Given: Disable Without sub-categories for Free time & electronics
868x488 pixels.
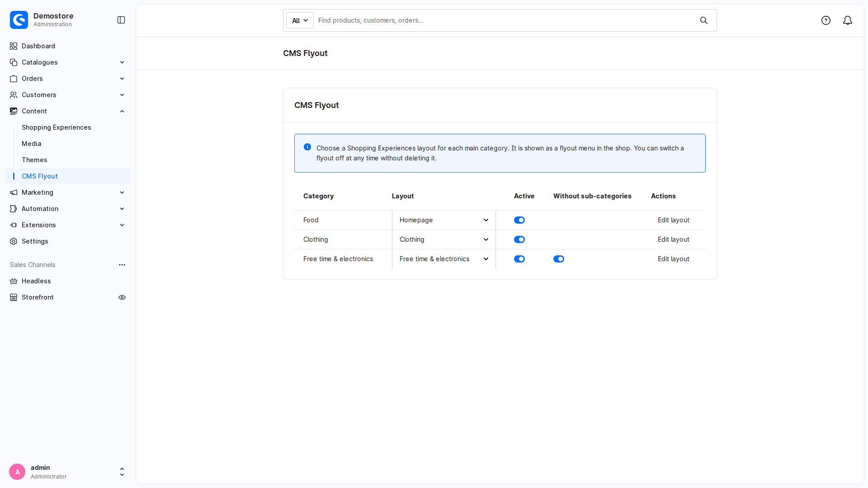Looking at the screenshot, I should (x=559, y=259).
